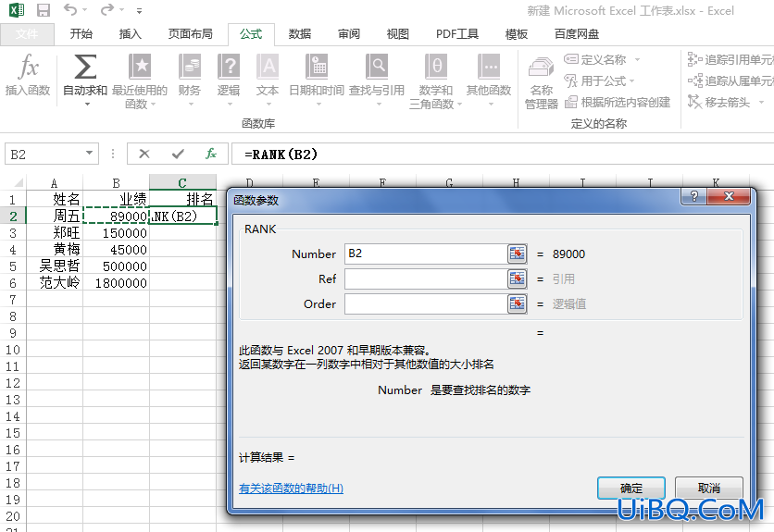The image size is (774, 532).
Task: Click the Save icon in quick access toolbar
Action: click(44, 10)
